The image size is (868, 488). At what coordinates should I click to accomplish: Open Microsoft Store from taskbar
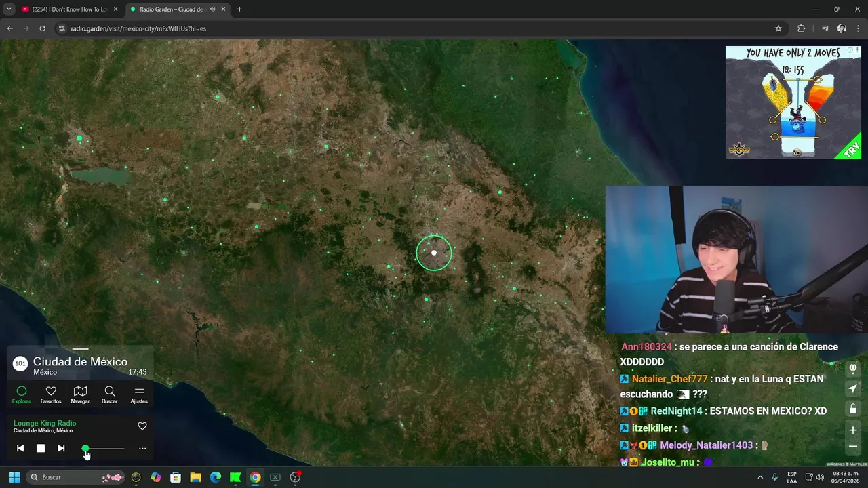(x=176, y=477)
